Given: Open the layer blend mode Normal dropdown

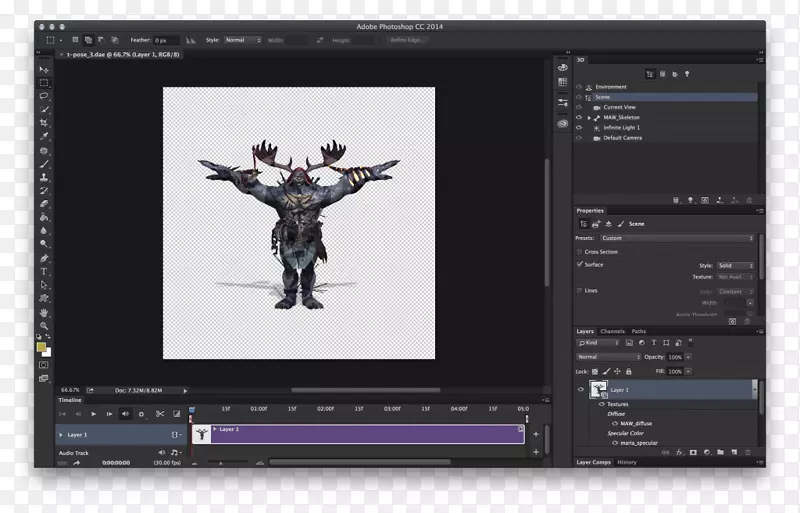Looking at the screenshot, I should (608, 357).
